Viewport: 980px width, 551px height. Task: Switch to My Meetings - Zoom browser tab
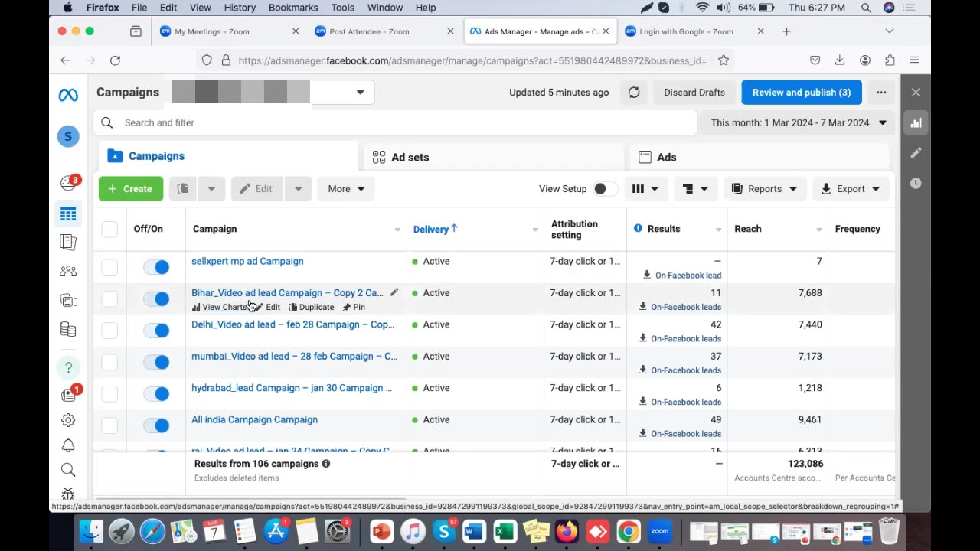229,31
